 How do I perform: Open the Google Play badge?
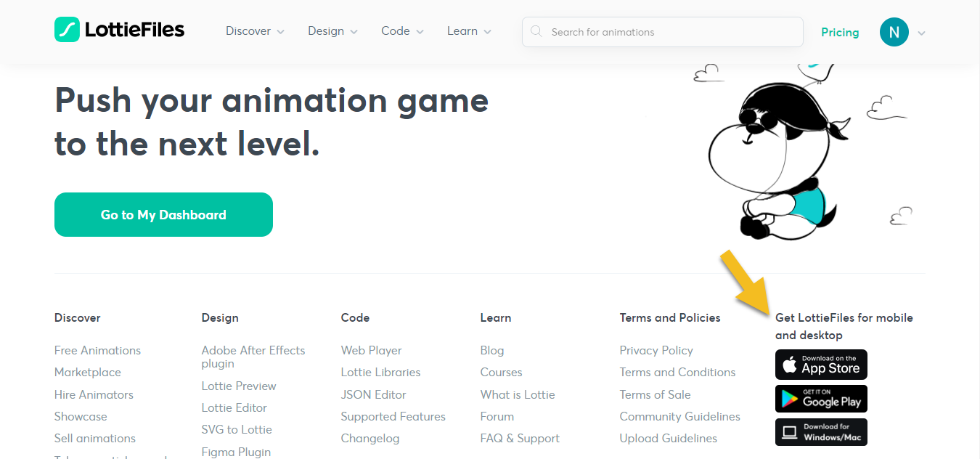coord(821,399)
